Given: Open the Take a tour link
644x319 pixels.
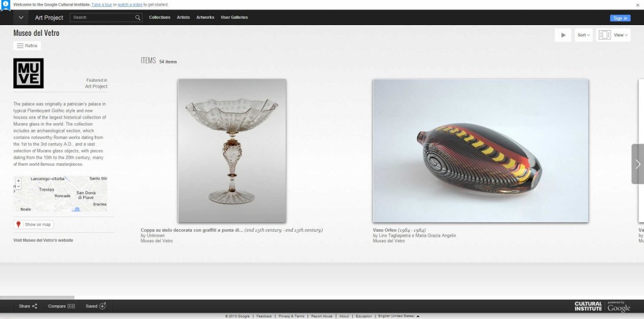Looking at the screenshot, I should (x=101, y=5).
